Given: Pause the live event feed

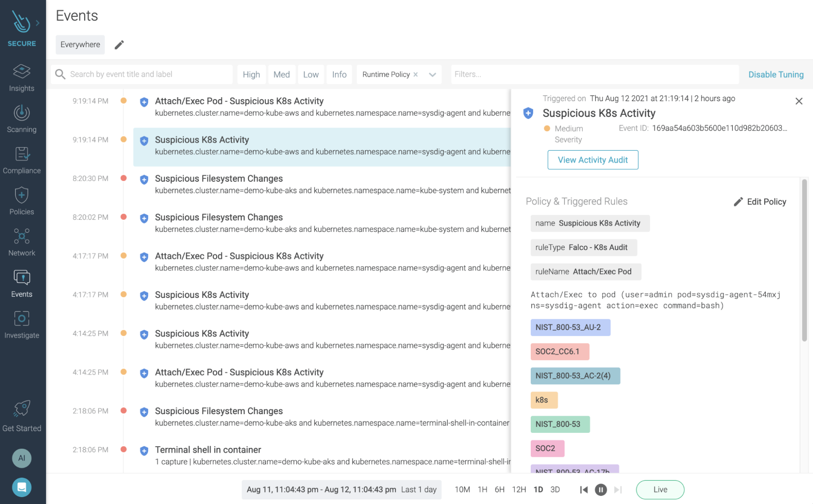Looking at the screenshot, I should (x=601, y=489).
